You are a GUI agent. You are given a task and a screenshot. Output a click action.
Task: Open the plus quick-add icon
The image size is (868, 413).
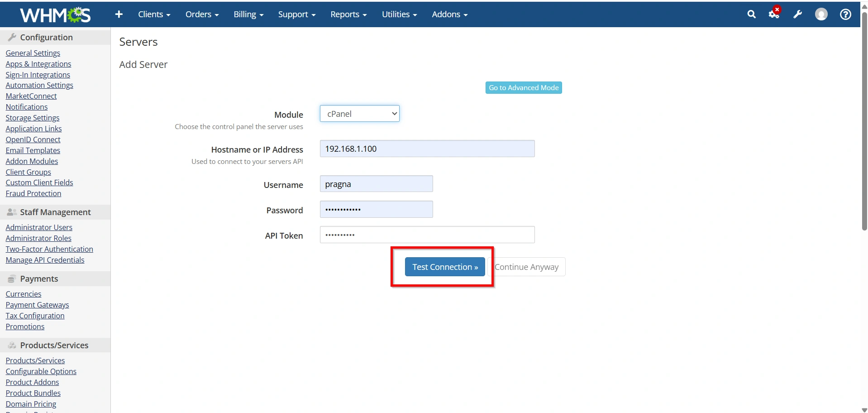[x=119, y=14]
